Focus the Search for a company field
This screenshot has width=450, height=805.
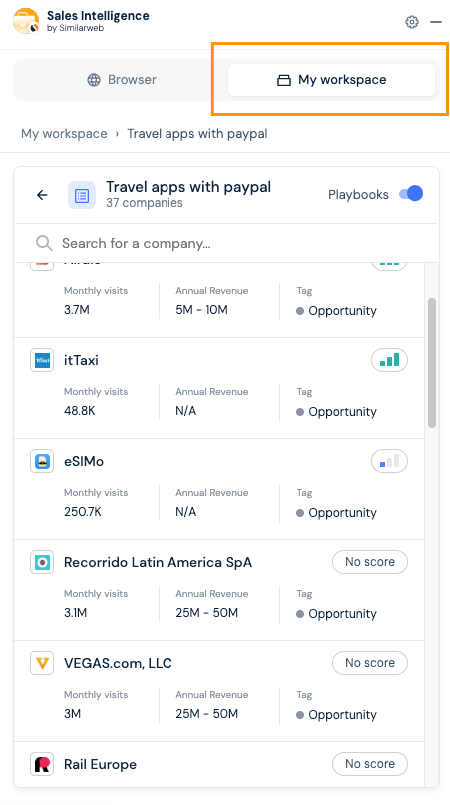(226, 243)
